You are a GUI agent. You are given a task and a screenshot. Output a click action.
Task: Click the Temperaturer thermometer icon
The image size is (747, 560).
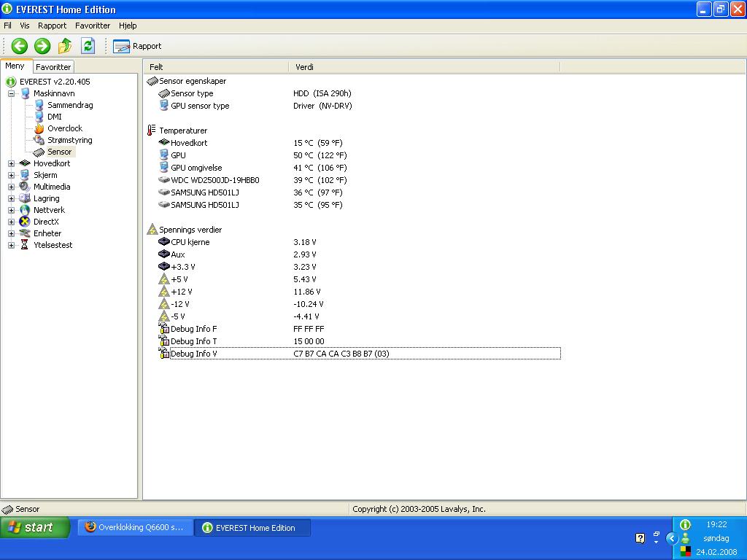(152, 131)
